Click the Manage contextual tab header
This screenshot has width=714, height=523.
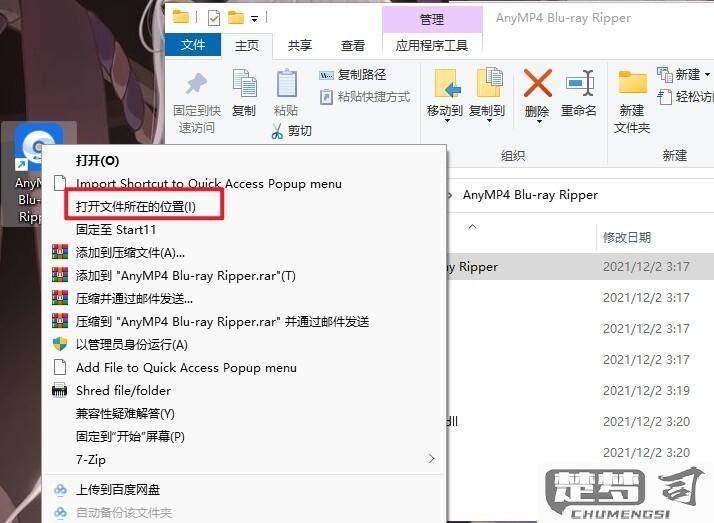point(432,20)
